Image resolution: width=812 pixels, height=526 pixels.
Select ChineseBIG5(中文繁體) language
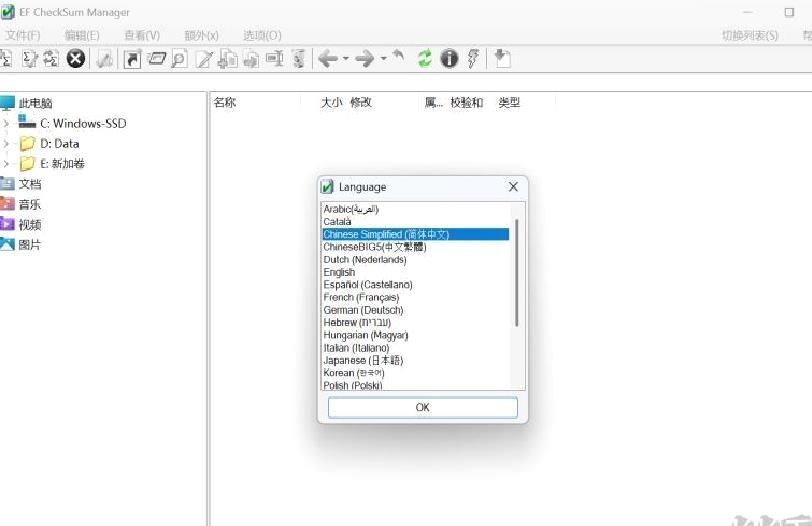point(415,247)
